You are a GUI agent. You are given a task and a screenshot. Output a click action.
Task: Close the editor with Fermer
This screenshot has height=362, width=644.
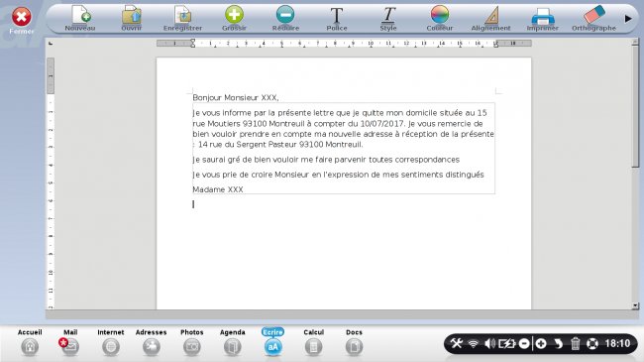click(x=22, y=21)
